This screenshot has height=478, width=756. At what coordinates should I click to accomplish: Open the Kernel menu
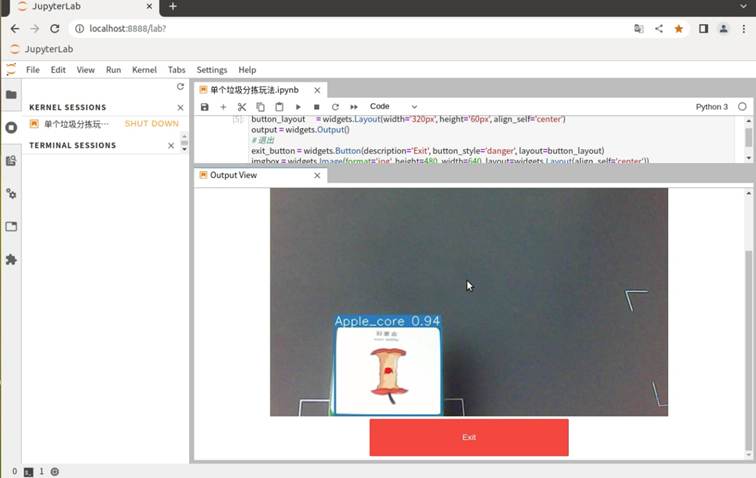click(144, 70)
